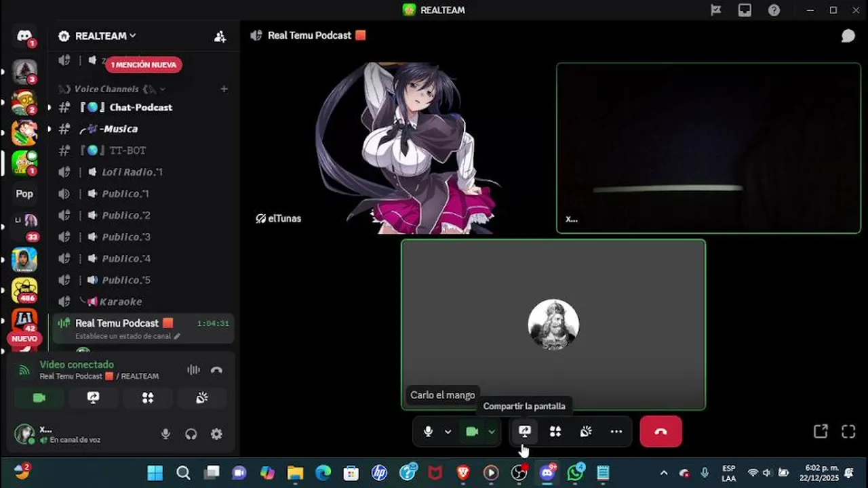The height and width of the screenshot is (488, 868).
Task: Select the Carlo el mango tile
Action: 553,325
